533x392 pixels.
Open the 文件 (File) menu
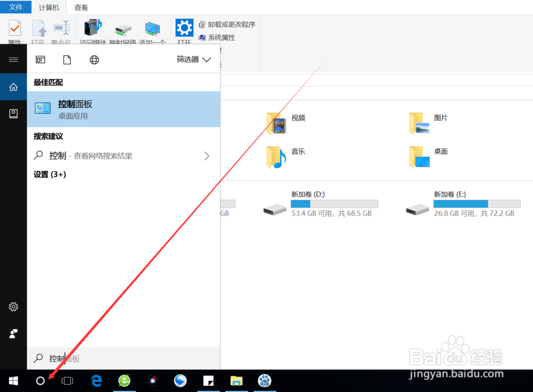16,7
